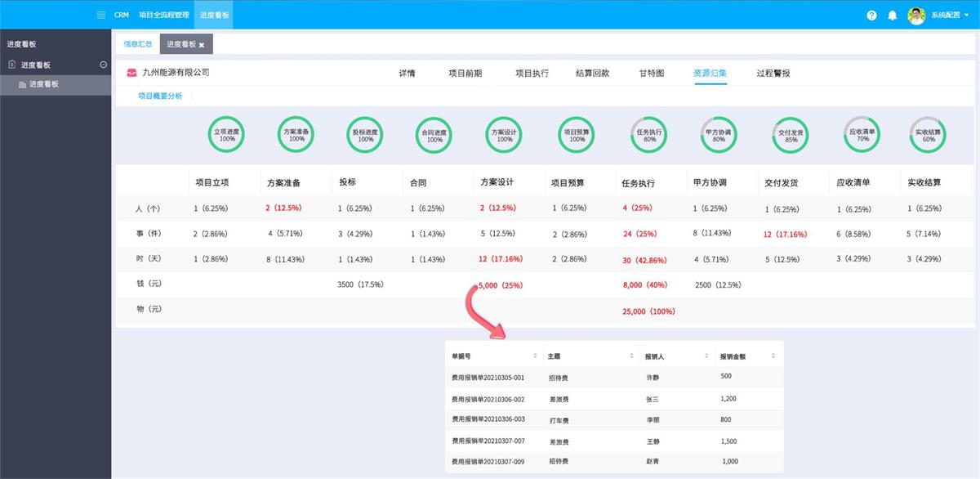The width and height of the screenshot is (980, 479).
Task: Sort the table by 报销金额 column
Action: (x=773, y=356)
